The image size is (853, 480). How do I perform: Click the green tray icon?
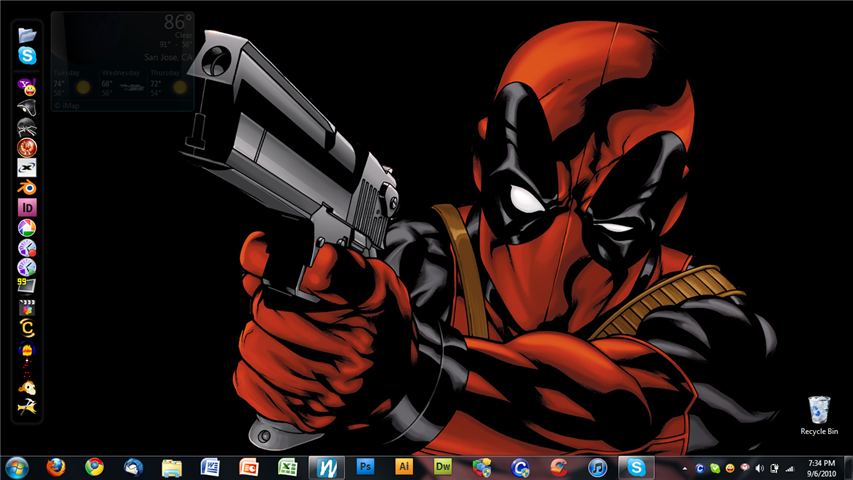pyautogui.click(x=715, y=469)
